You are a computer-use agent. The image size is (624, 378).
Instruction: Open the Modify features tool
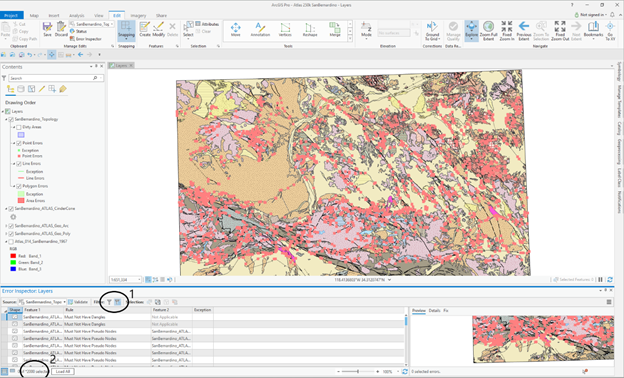click(158, 29)
